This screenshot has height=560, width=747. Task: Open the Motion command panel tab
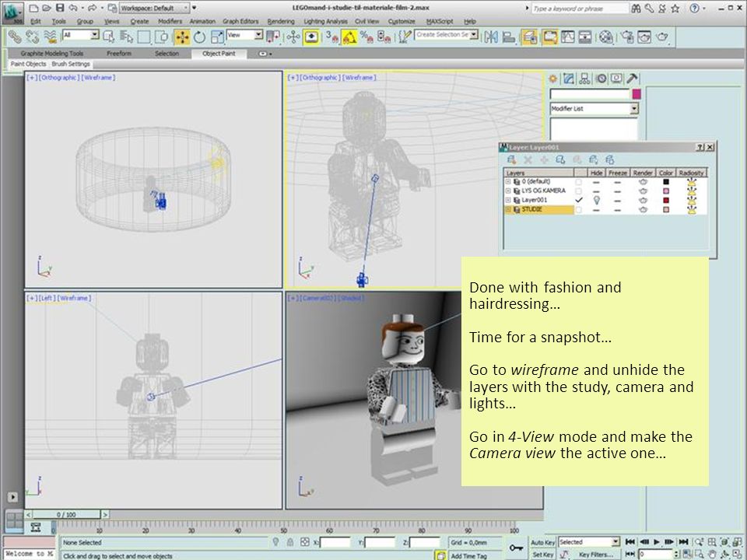tap(601, 79)
